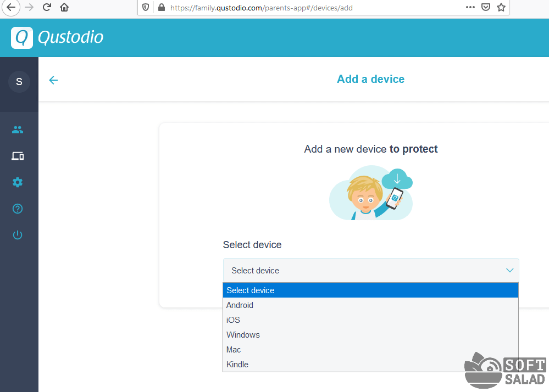This screenshot has width=549, height=392.
Task: Open the account avatar labeled S
Action: (19, 82)
